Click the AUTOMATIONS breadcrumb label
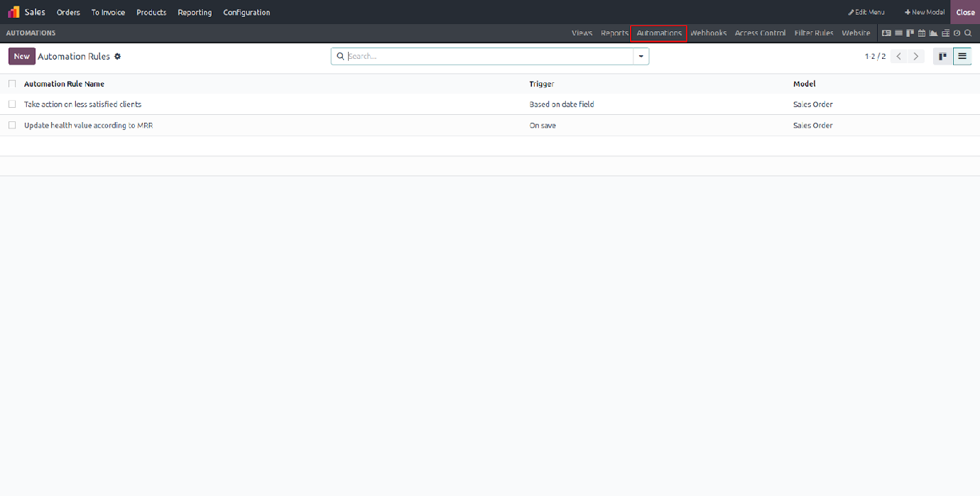Image resolution: width=980 pixels, height=496 pixels. [31, 33]
